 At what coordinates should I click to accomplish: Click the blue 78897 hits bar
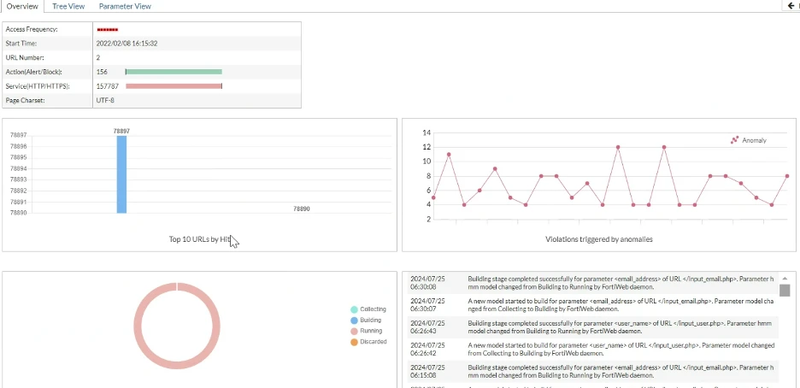pyautogui.click(x=121, y=174)
